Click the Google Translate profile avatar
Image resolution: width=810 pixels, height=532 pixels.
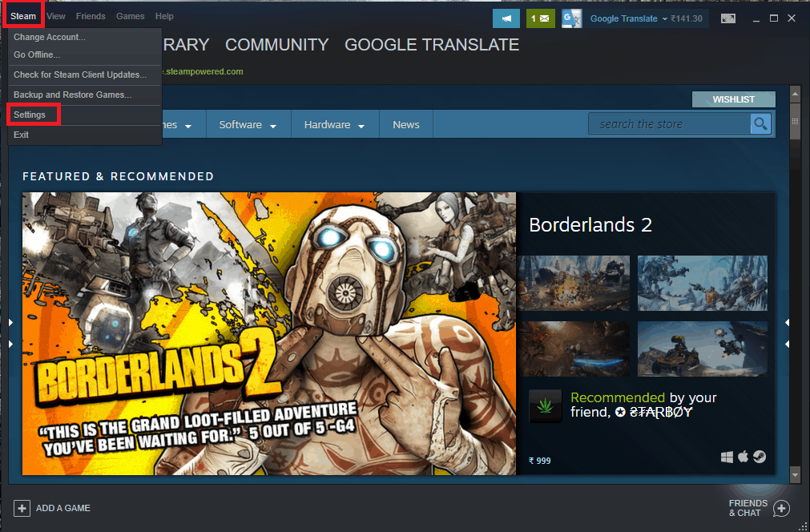click(x=572, y=18)
